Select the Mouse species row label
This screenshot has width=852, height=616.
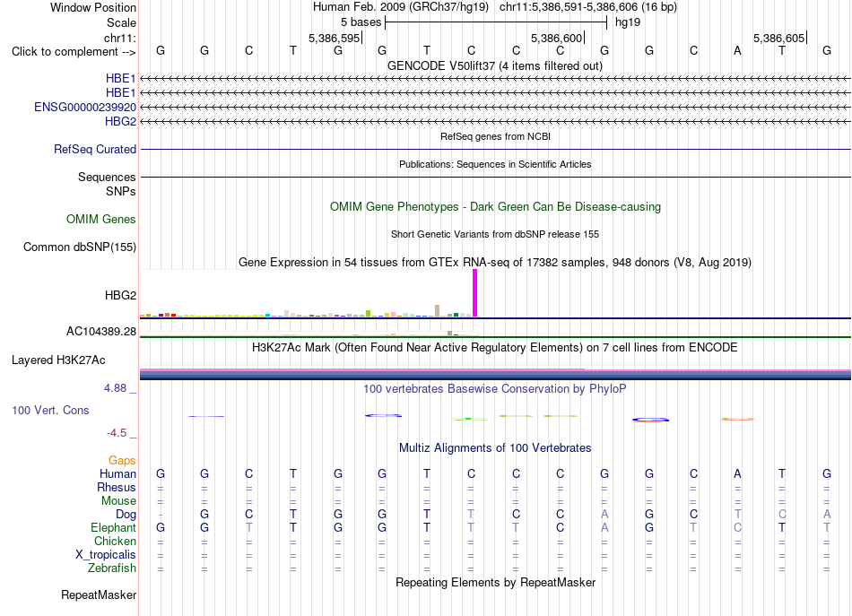tap(118, 501)
